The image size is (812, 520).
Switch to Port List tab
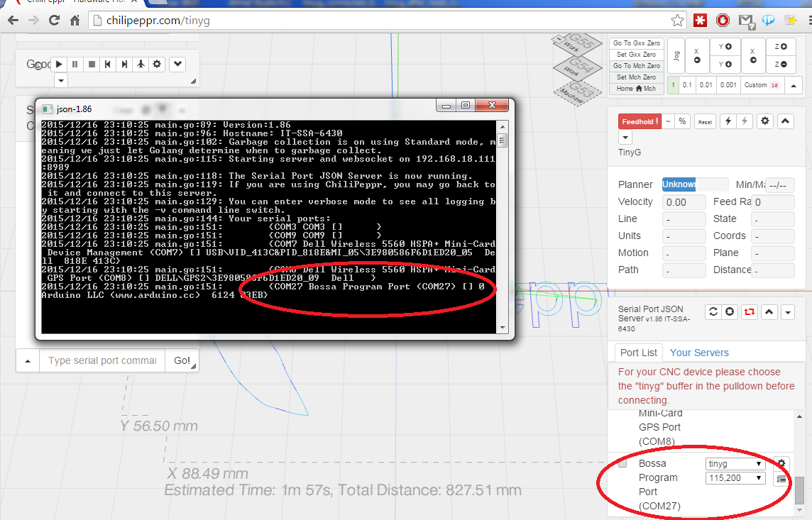click(x=638, y=353)
